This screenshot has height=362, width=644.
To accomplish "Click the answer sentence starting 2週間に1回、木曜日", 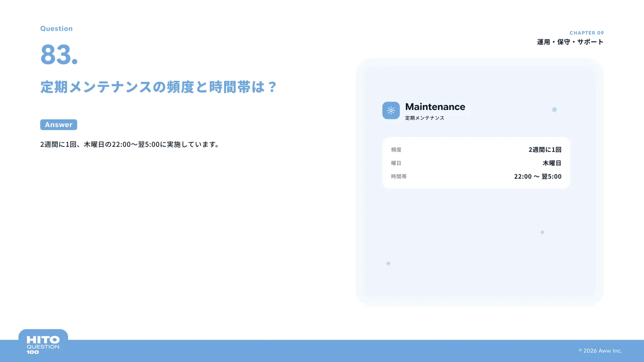I will (x=130, y=144).
